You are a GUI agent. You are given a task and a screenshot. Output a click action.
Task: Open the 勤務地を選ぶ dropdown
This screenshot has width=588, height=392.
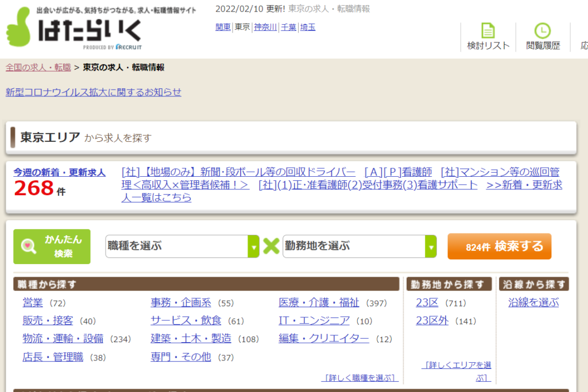pyautogui.click(x=356, y=246)
